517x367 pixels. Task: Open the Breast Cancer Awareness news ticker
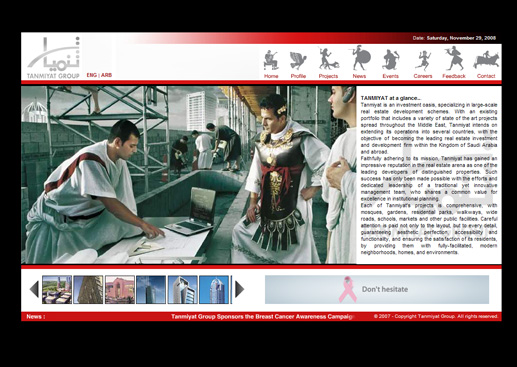pos(262,316)
